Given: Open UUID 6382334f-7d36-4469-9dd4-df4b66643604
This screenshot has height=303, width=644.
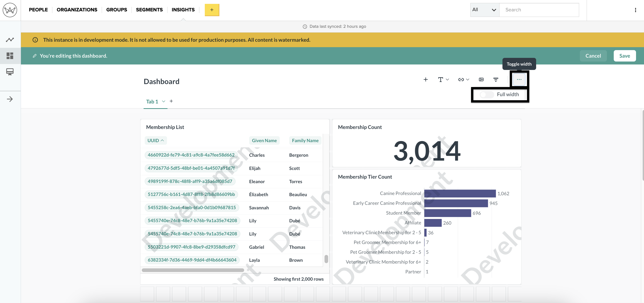Looking at the screenshot, I should coord(192,260).
